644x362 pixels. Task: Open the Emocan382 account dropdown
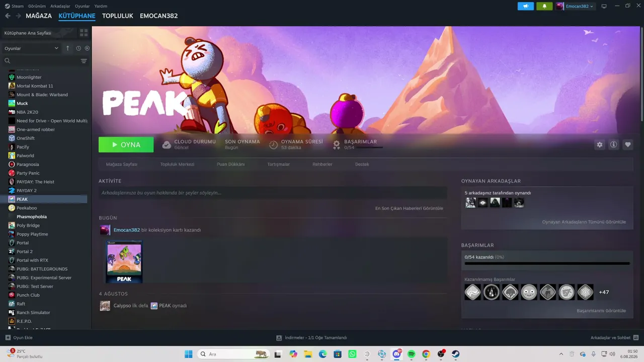tap(575, 7)
